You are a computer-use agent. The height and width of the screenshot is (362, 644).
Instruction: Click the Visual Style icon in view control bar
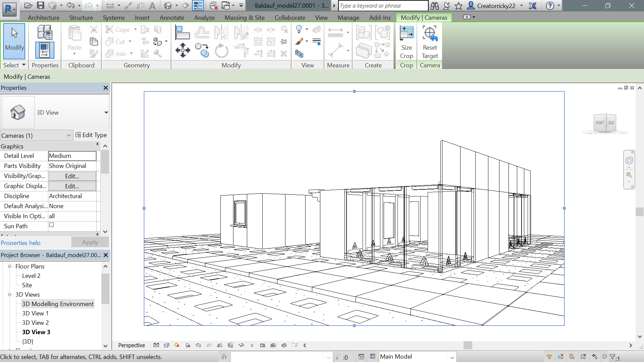[166, 345]
